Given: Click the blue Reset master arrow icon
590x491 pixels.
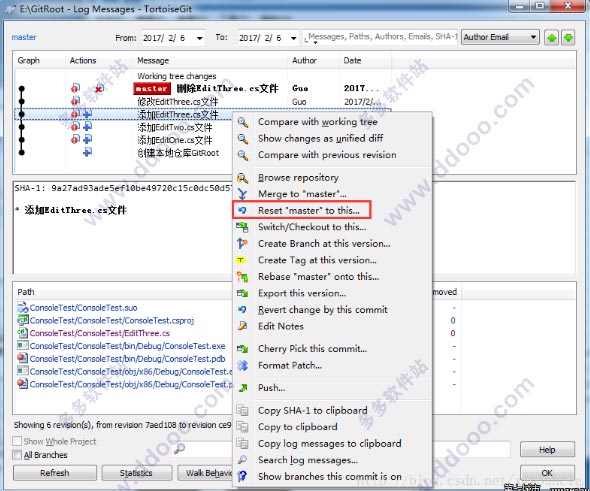Looking at the screenshot, I should tap(243, 210).
